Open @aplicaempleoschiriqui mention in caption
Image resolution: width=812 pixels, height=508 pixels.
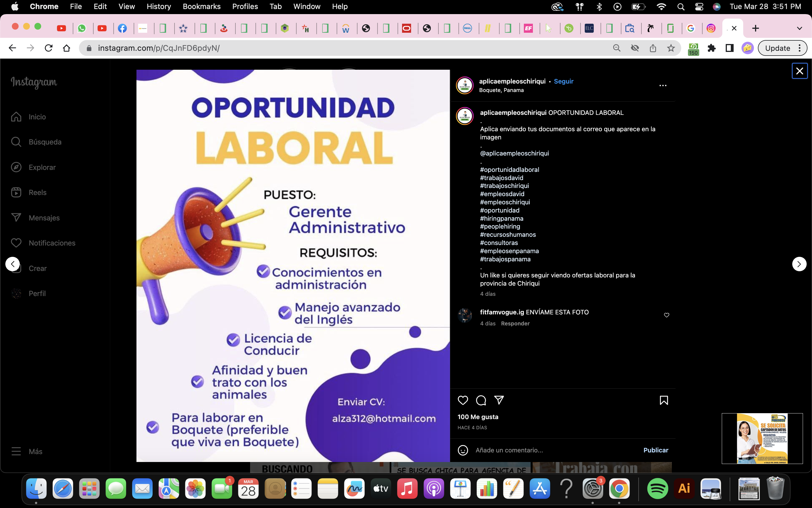(x=514, y=153)
